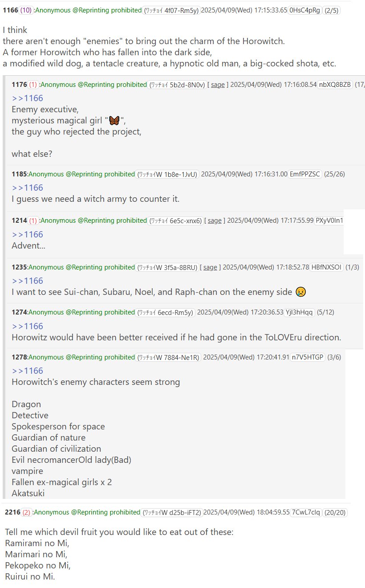Viewport: 365px width, 588px height.
Task: Follow the >>1166 anchor in post 1235
Action: [x=27, y=281]
